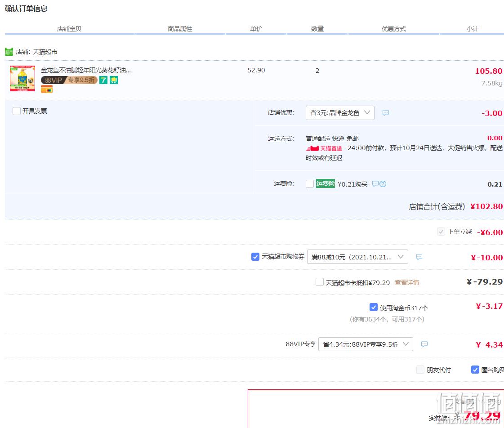Click the sunflower oil product thumbnail
Image resolution: width=504 pixels, height=428 pixels.
coord(22,78)
